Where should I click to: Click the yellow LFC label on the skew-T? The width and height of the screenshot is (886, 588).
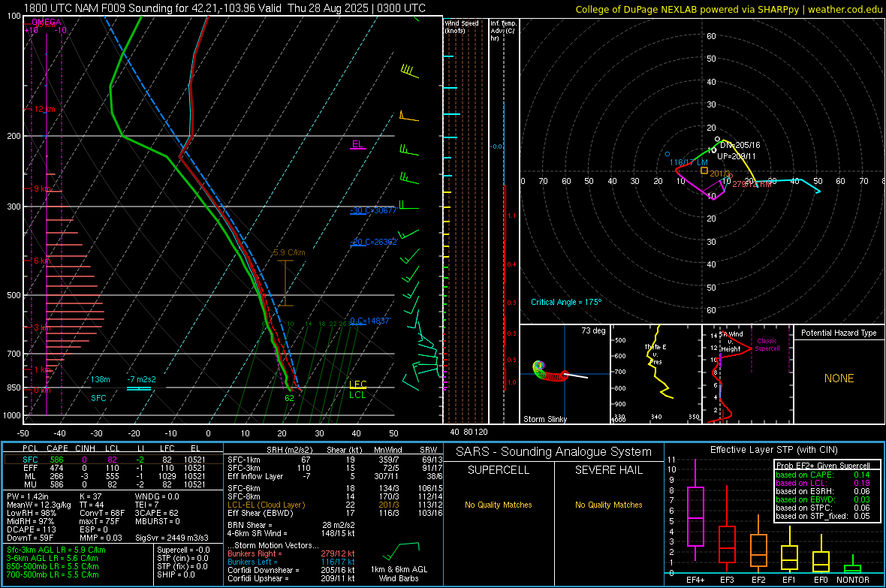(357, 384)
